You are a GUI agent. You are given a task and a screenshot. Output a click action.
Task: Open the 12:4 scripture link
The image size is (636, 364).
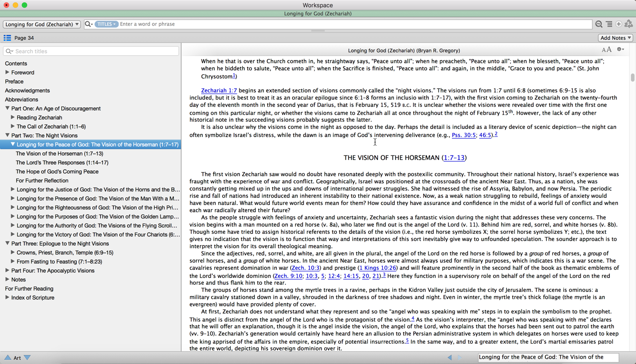coord(334,276)
